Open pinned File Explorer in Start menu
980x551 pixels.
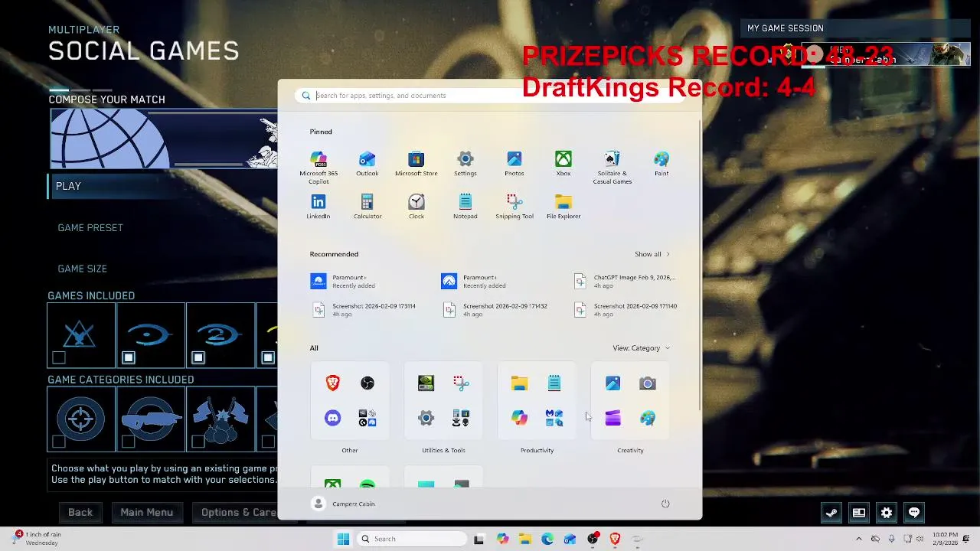click(563, 207)
